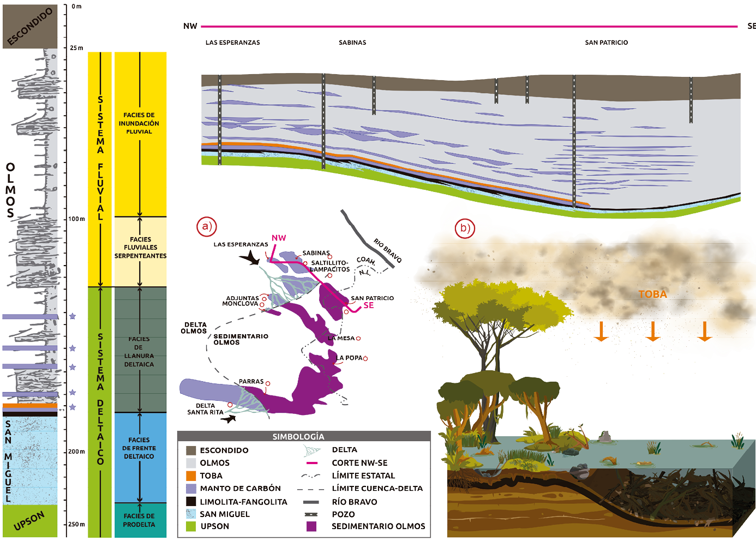756x541 pixels.
Task: Click the SIMBOLOGÍA legend header
Action: point(298,436)
